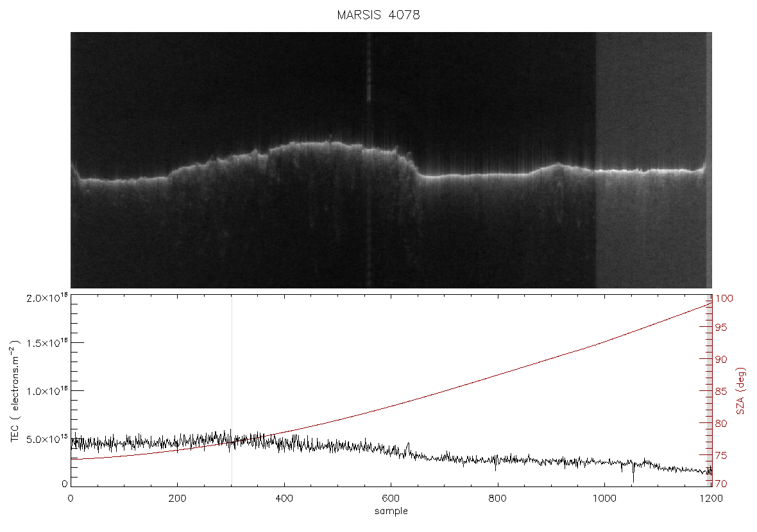The image size is (757, 532).
Task: Click the x-axis tick label 200
Action: (x=177, y=498)
